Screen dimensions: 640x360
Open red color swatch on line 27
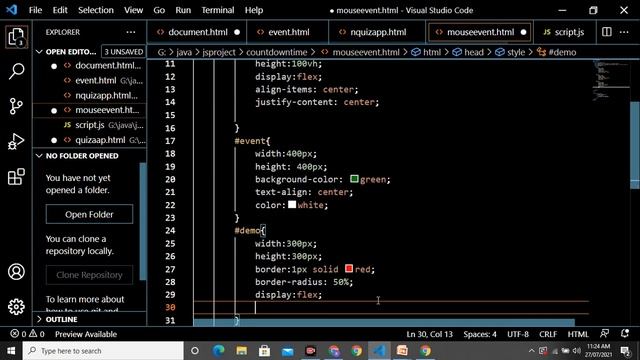point(349,269)
